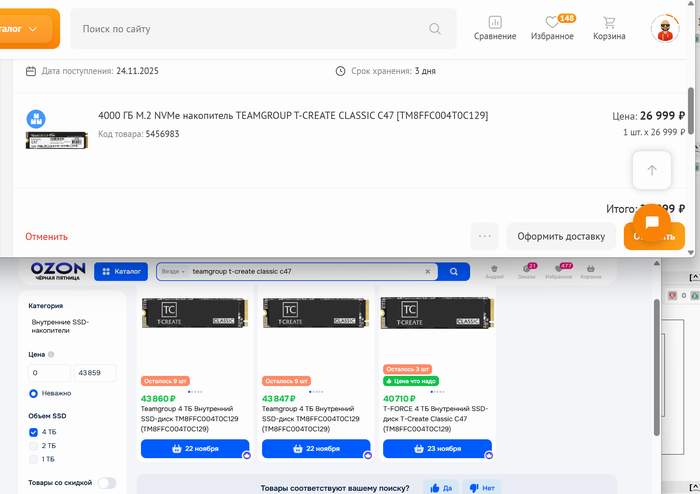Open Избранное favorites with badge 148
700x494 pixels.
tap(553, 29)
